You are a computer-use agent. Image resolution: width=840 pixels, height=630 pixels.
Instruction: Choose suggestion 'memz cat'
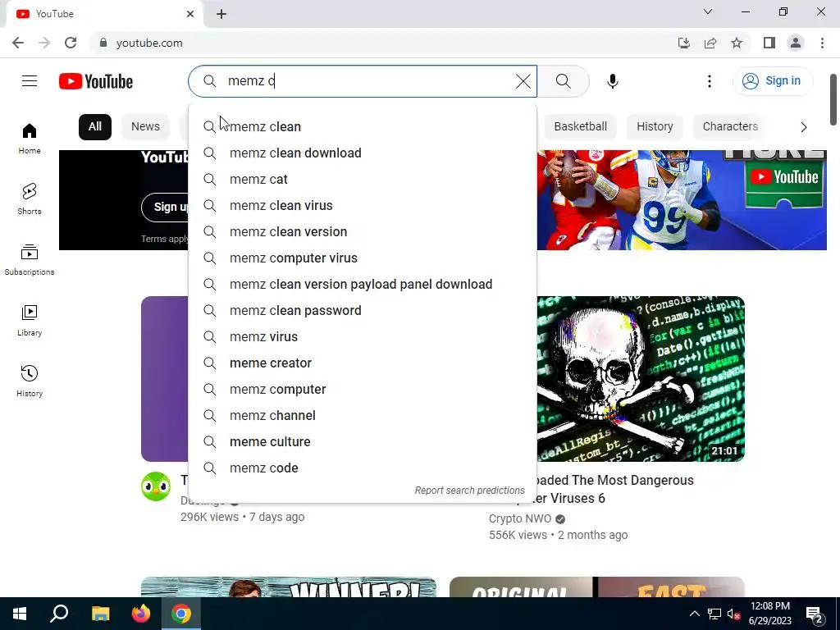pos(362,179)
